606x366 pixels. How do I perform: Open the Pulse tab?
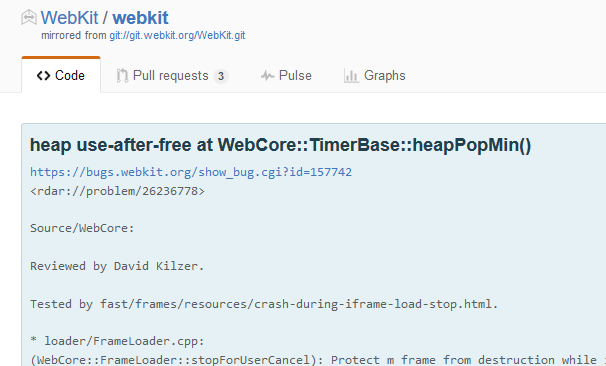pos(286,76)
